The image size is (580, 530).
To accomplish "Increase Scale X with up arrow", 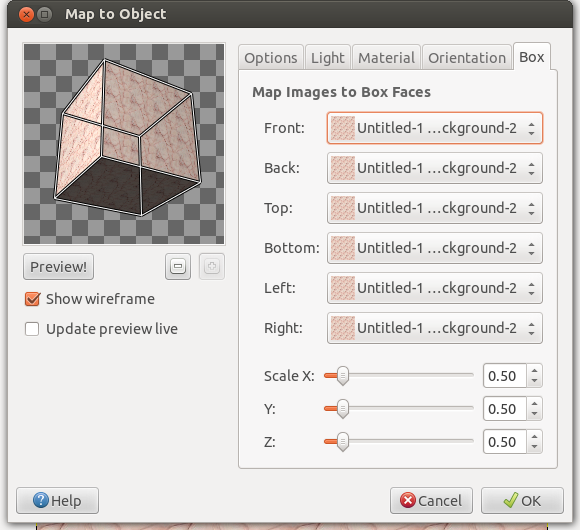I will coord(535,371).
